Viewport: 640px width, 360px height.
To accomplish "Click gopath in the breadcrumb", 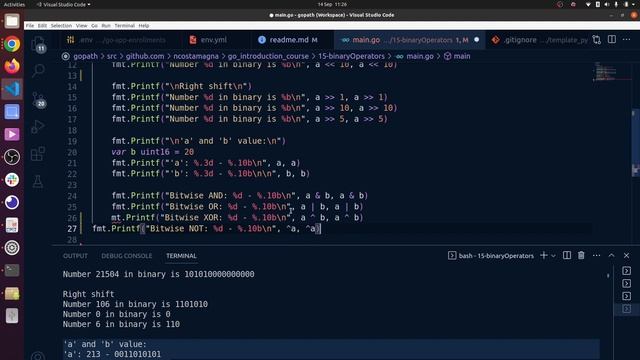I will click(85, 56).
